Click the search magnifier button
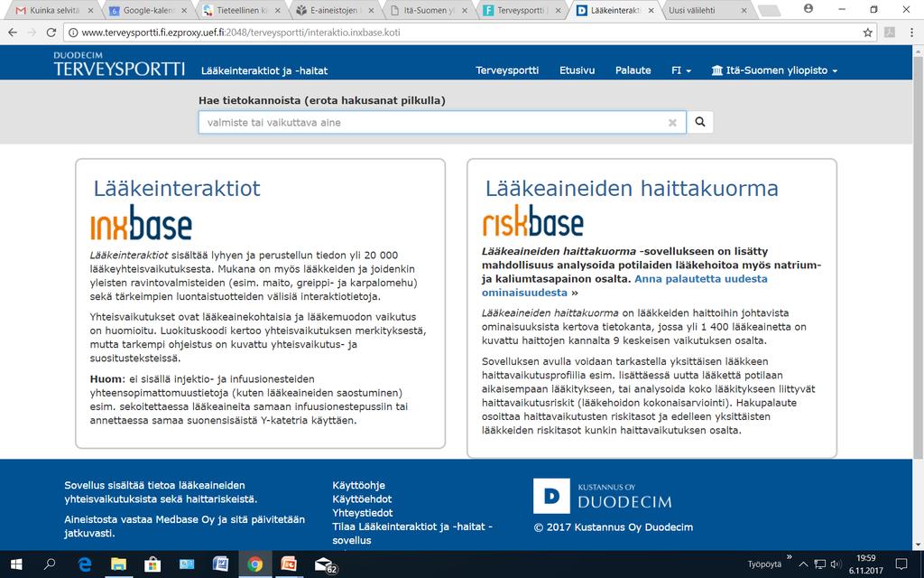The width and height of the screenshot is (924, 578). [700, 122]
